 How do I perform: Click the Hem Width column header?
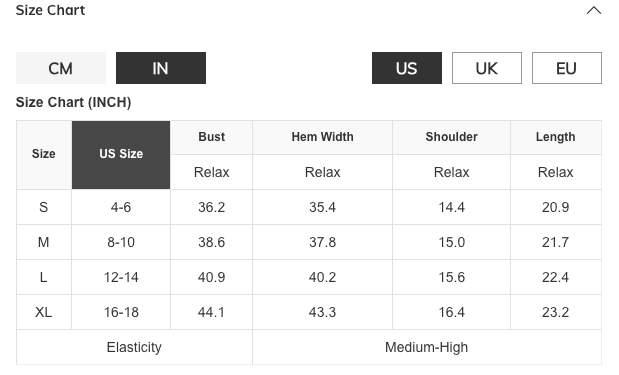323,137
